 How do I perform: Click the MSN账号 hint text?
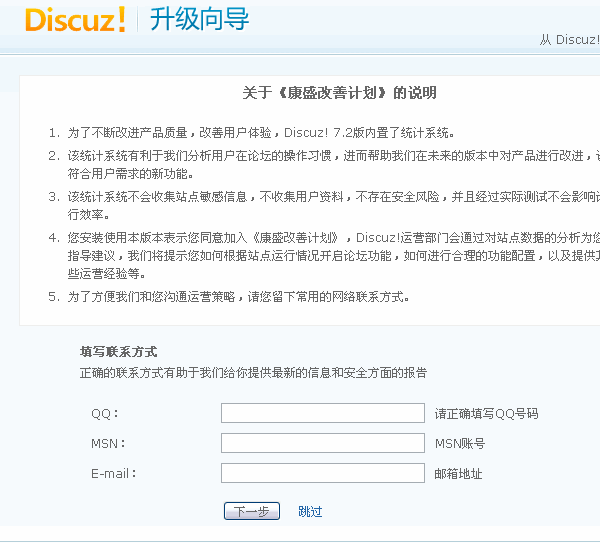460,444
